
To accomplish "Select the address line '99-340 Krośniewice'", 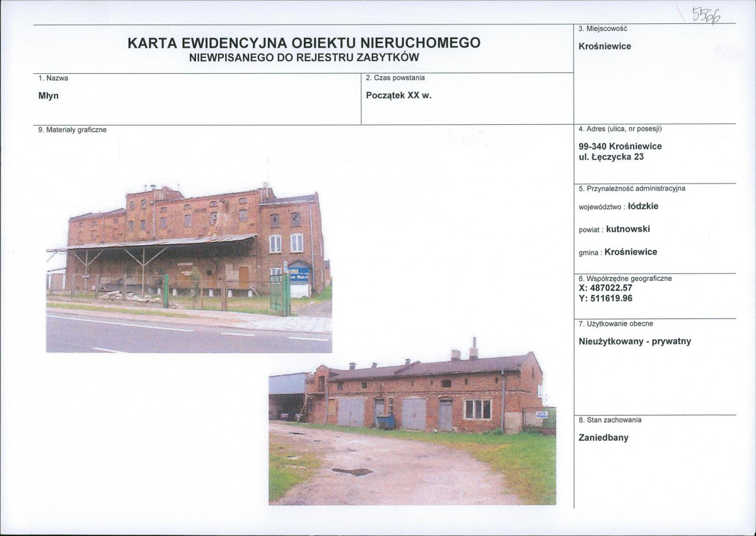I will coord(620,146).
